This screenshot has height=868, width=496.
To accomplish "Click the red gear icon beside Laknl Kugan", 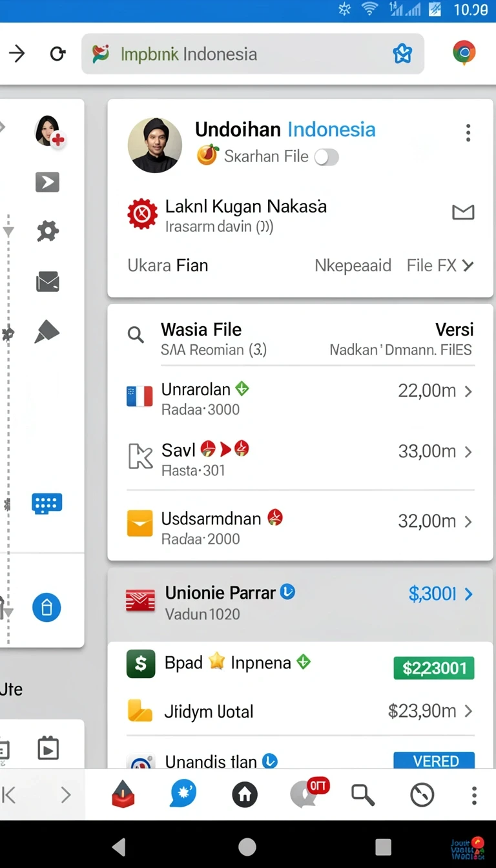I will 143,214.
